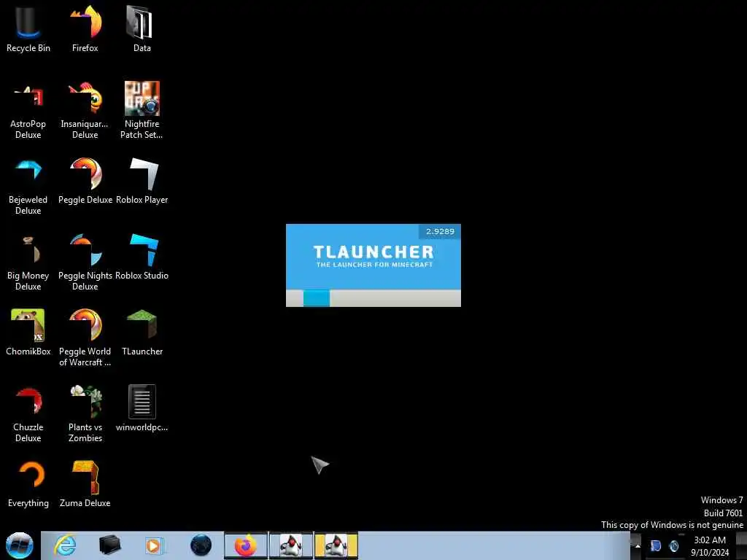
Task: Launch Windows Media Player from taskbar
Action: (x=154, y=545)
